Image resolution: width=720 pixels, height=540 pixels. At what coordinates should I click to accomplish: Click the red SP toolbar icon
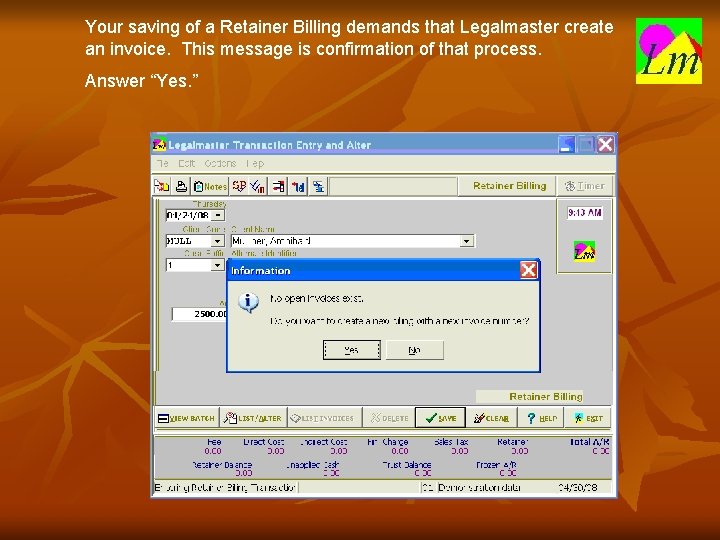(239, 186)
